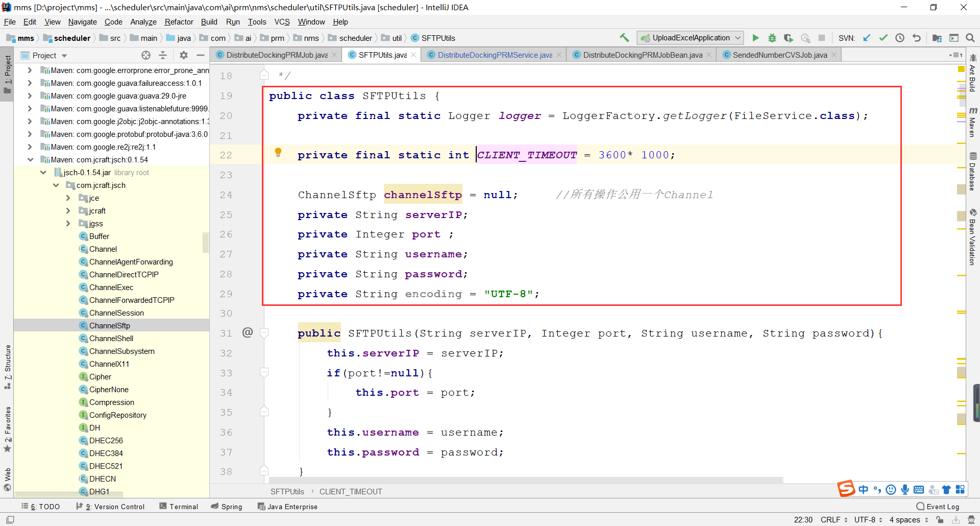
Task: Toggle the Web tool window stripe button
Action: [x=7, y=480]
